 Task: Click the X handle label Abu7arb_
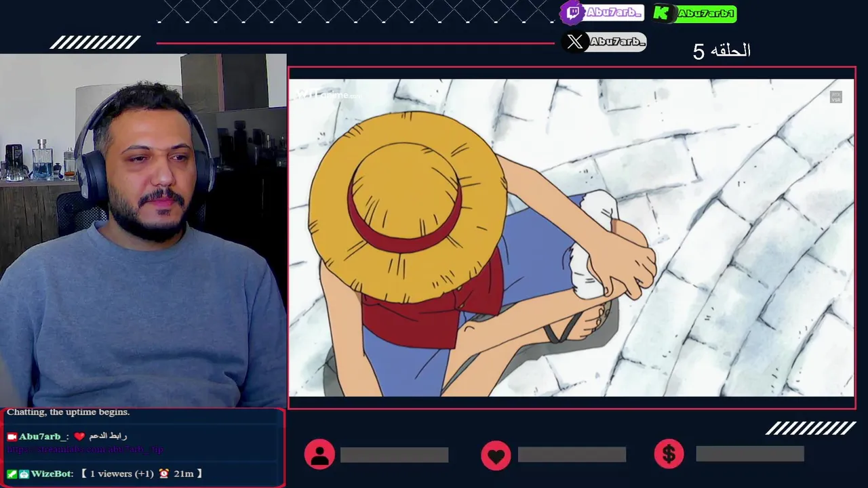tap(616, 42)
